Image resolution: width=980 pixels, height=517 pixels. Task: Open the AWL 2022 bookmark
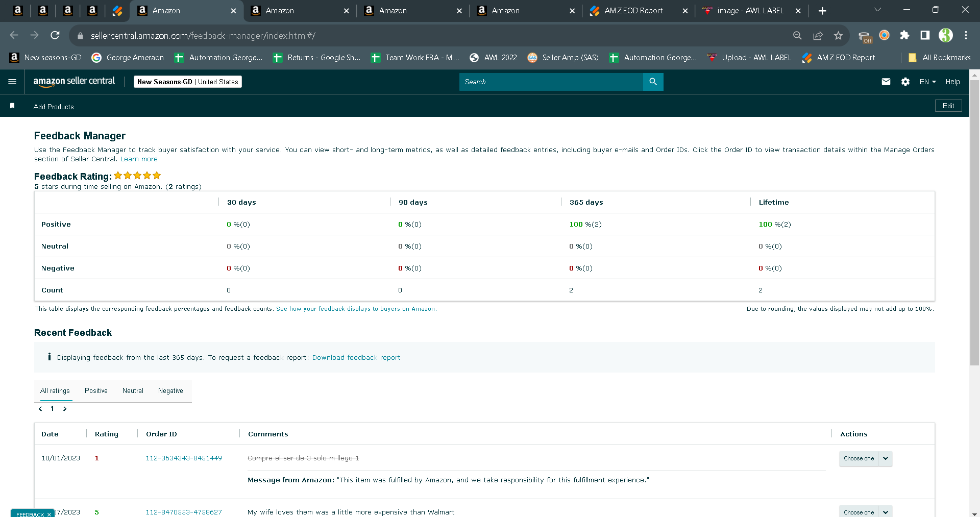pyautogui.click(x=493, y=58)
